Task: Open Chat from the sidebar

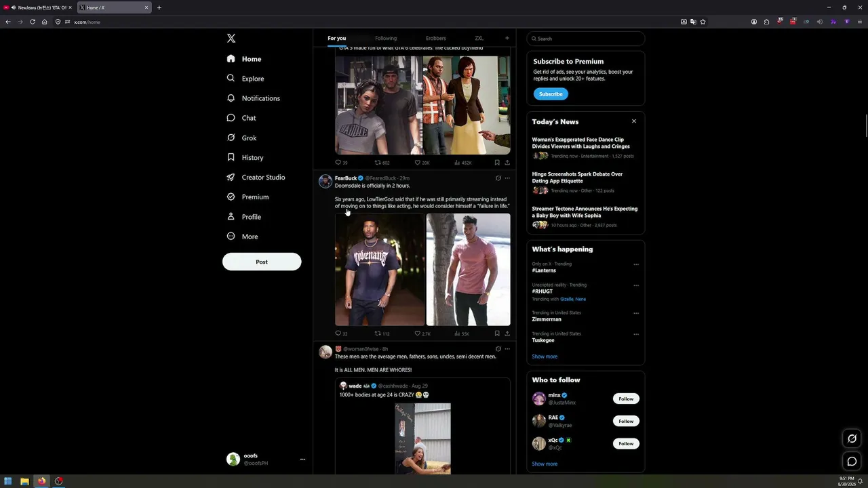Action: coord(241,118)
